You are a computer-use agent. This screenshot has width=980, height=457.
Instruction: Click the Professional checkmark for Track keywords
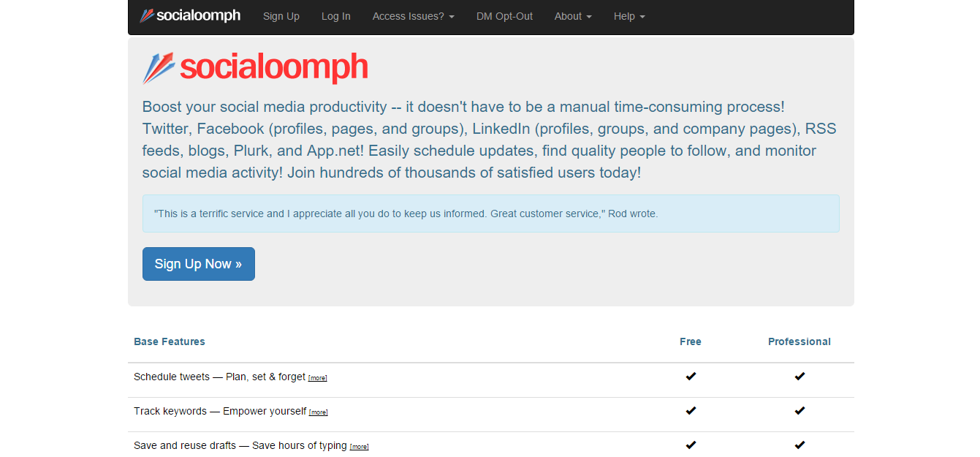(799, 411)
